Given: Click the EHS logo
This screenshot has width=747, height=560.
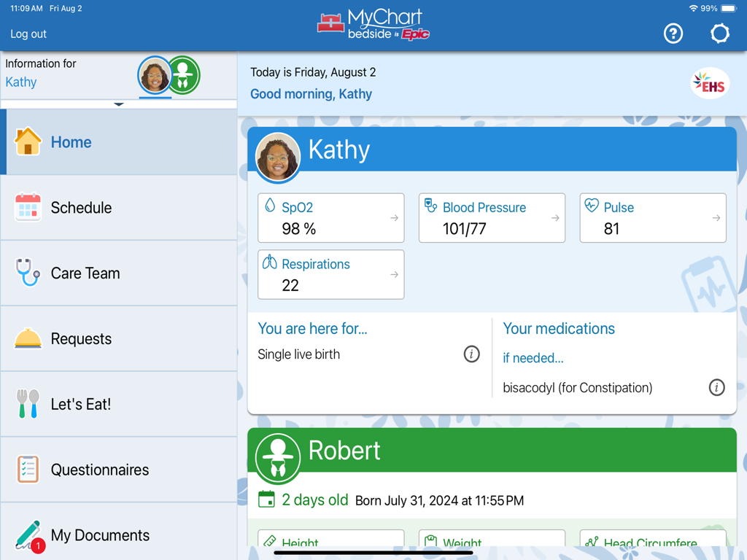Looking at the screenshot, I should click(710, 83).
